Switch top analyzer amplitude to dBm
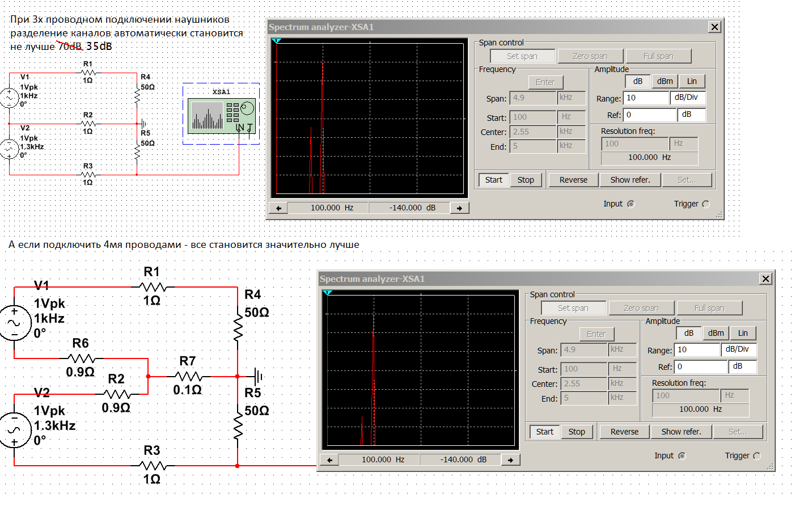The image size is (812, 523). (x=665, y=82)
